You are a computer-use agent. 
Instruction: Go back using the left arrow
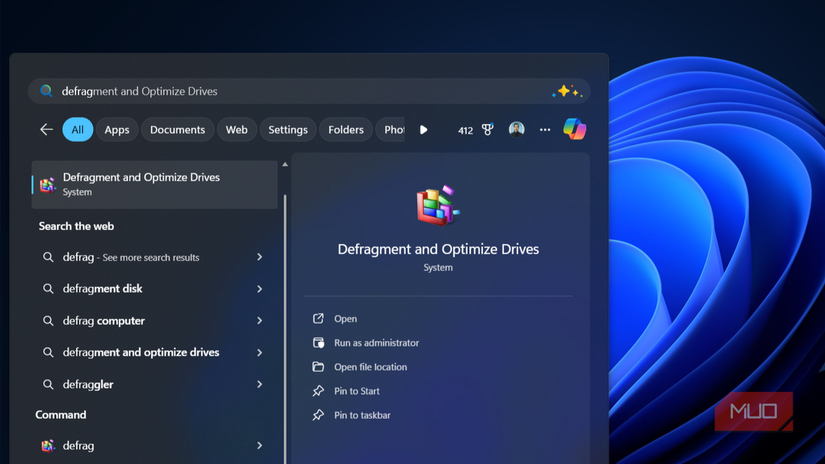click(46, 129)
